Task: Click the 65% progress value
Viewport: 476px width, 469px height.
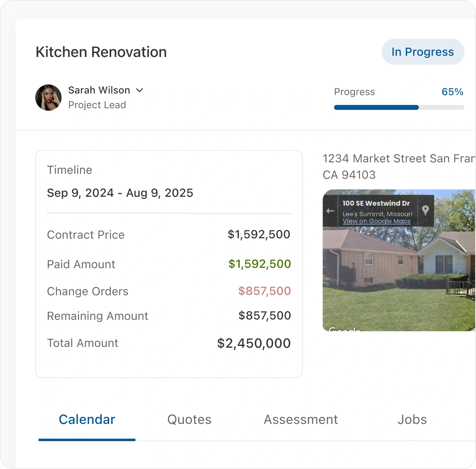Action: click(452, 92)
